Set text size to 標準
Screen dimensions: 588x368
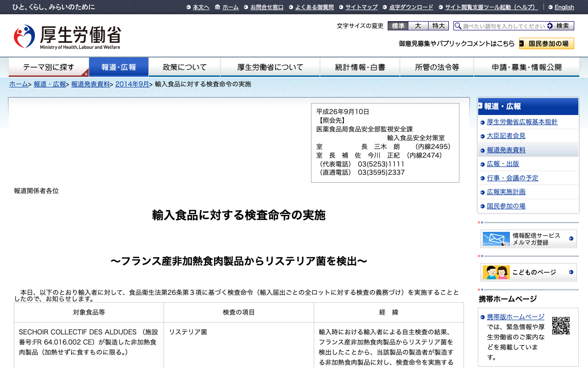point(398,26)
